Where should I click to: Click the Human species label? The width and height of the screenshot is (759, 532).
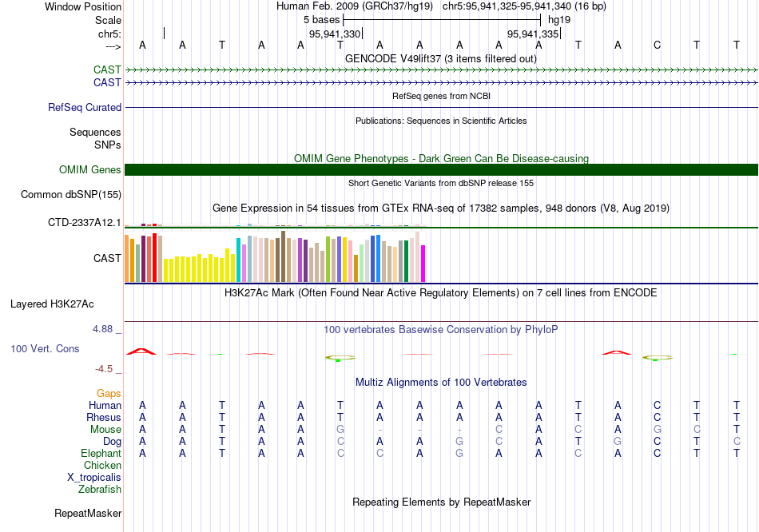[105, 405]
